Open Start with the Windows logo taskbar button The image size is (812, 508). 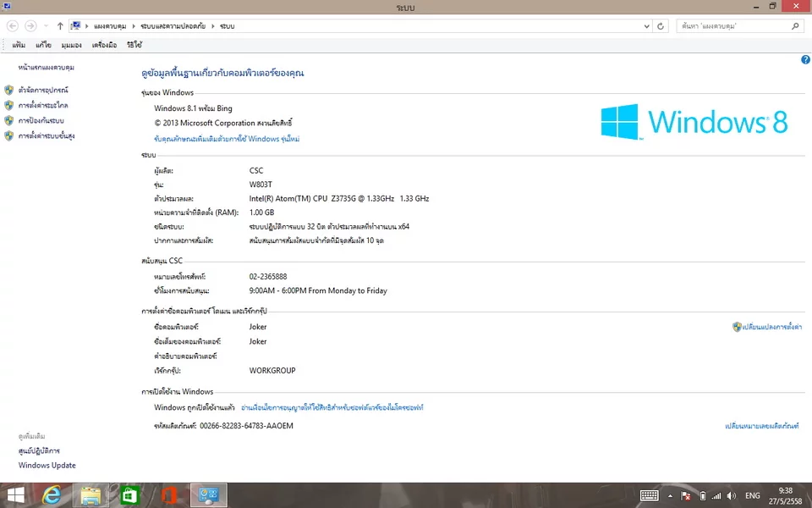15,495
